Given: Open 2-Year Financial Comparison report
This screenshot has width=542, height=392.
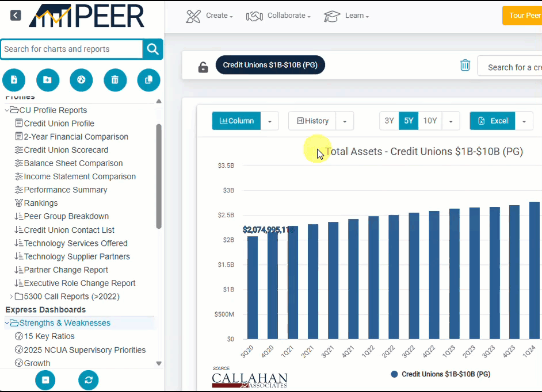Looking at the screenshot, I should [71, 137].
